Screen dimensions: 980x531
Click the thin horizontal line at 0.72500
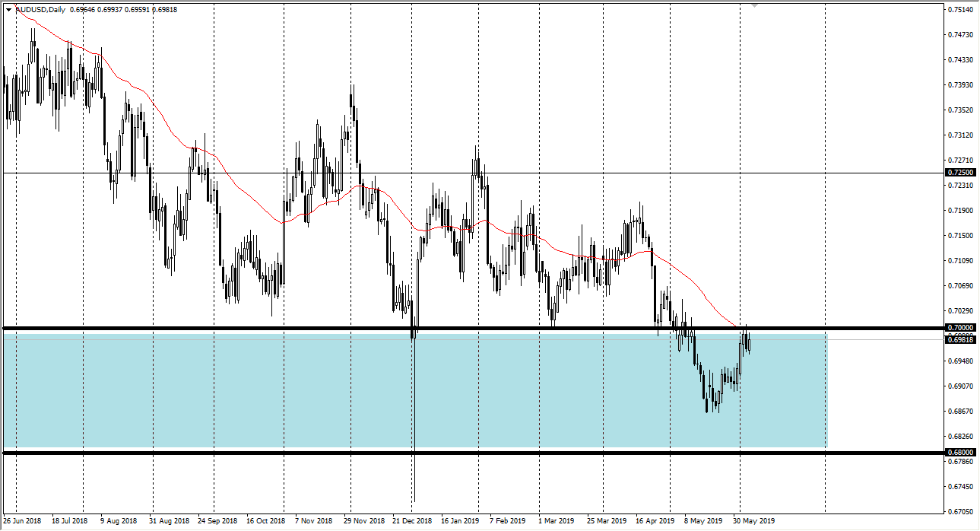[228, 173]
